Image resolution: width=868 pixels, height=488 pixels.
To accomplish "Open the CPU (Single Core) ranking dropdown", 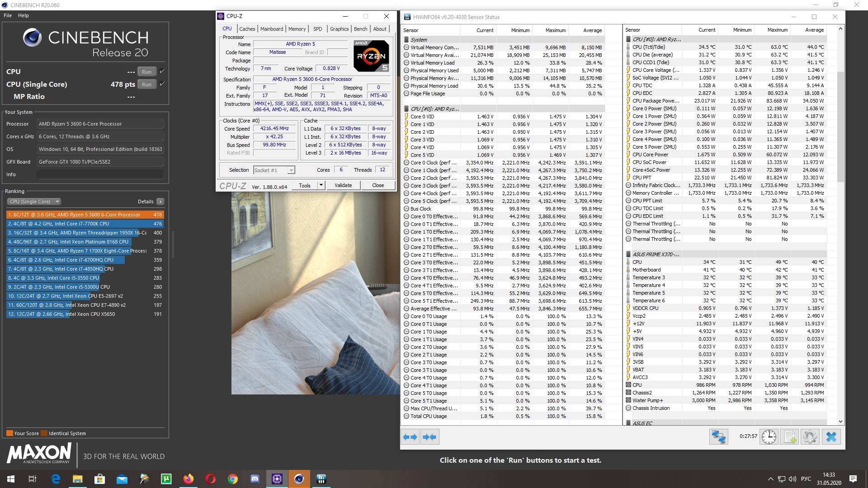I will pyautogui.click(x=34, y=202).
